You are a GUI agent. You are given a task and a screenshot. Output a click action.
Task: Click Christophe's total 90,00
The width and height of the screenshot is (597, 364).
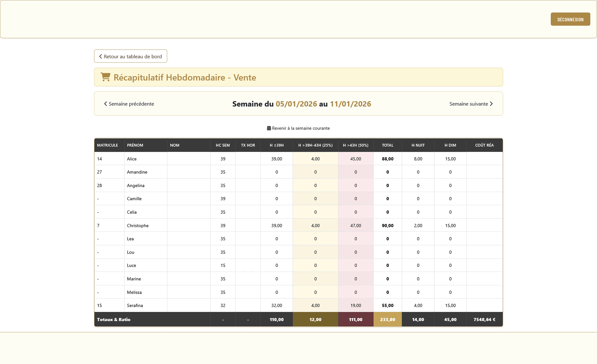click(x=387, y=226)
